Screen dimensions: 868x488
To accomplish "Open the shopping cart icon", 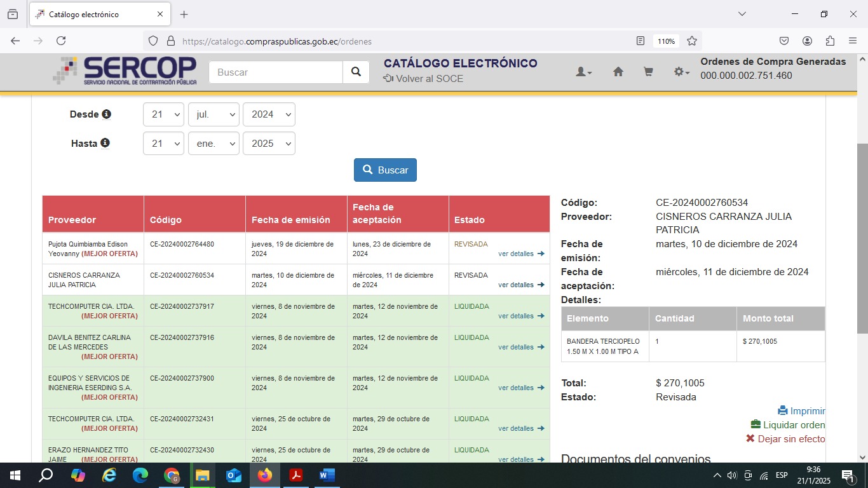I will (648, 72).
